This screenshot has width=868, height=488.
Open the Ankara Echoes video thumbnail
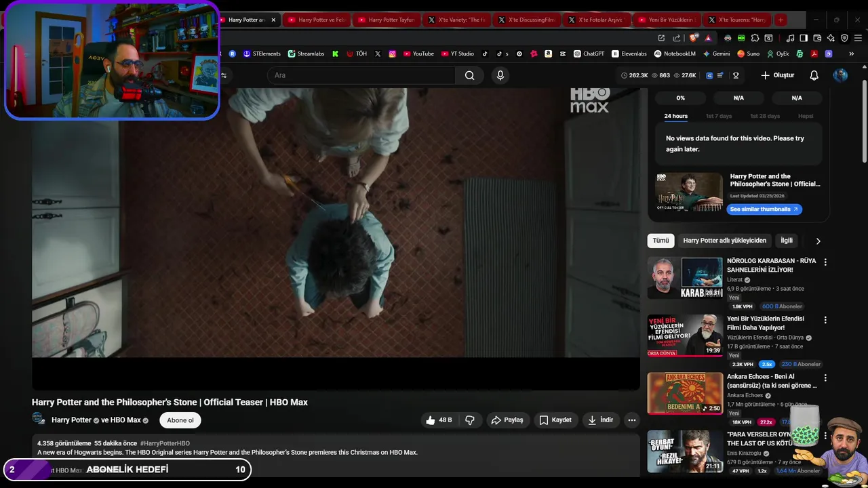point(685,393)
